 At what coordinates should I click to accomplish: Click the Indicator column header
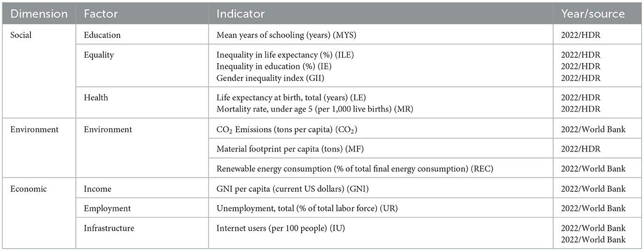pos(240,14)
